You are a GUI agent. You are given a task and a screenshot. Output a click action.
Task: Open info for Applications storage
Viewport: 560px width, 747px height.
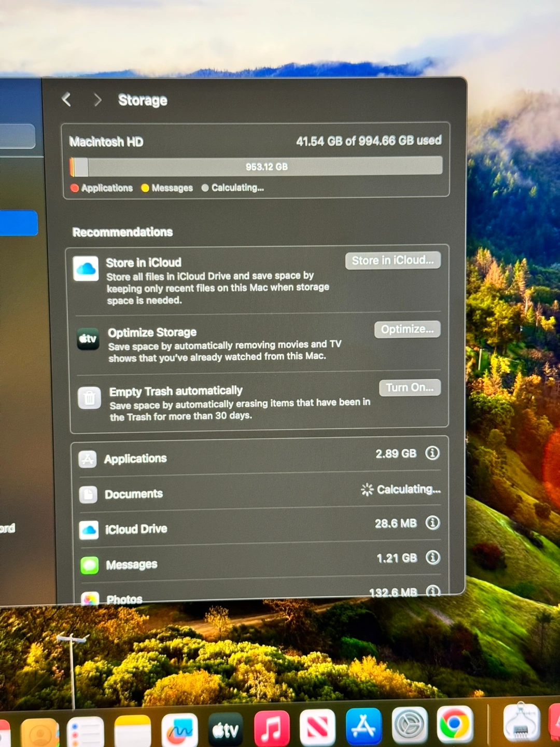pyautogui.click(x=432, y=453)
